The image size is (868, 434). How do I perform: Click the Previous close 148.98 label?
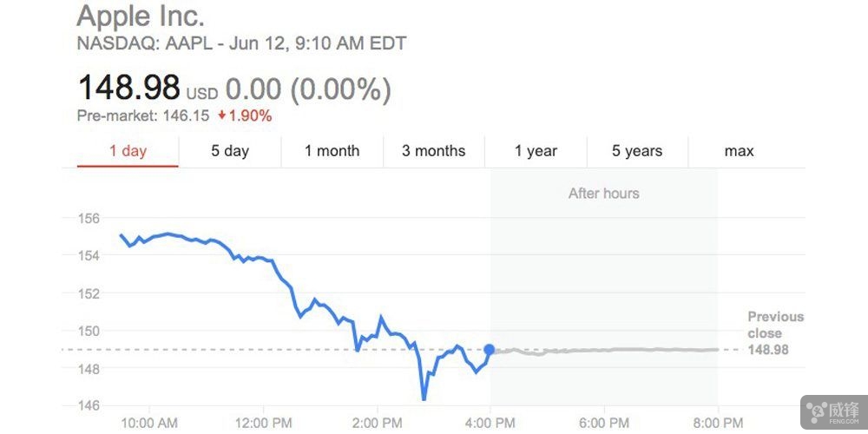(775, 333)
